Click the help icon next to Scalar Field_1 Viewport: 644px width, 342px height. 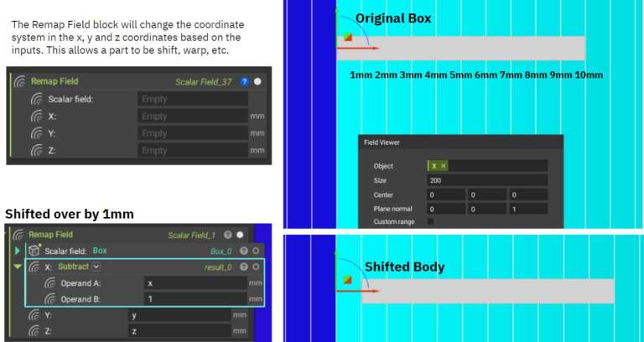(227, 235)
